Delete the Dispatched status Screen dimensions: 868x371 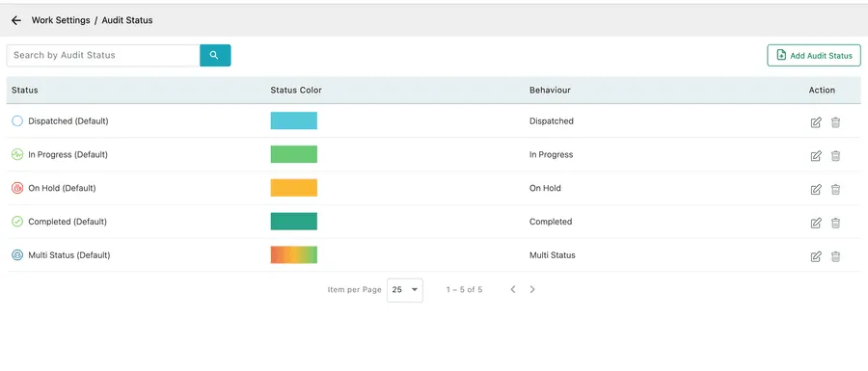click(835, 122)
